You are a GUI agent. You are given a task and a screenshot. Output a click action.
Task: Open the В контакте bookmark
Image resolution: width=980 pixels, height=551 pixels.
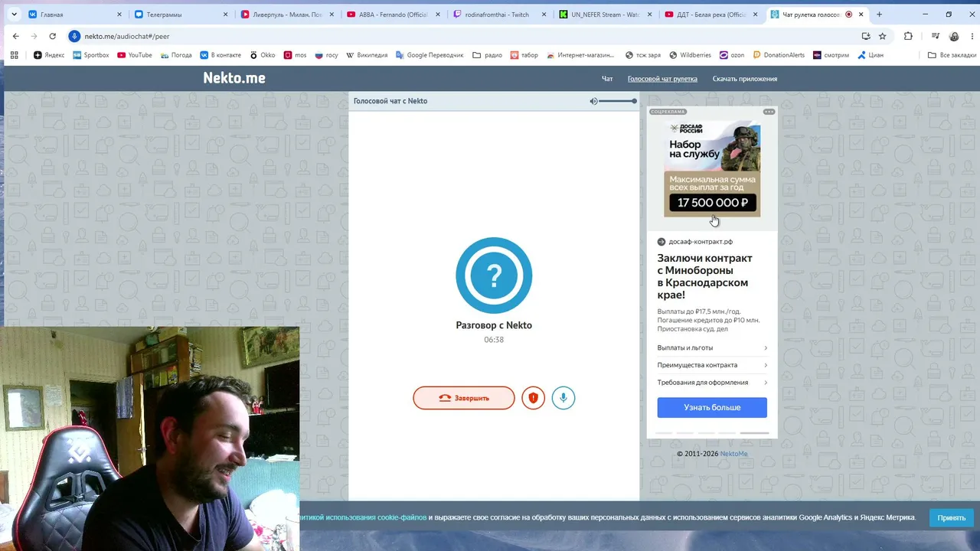click(x=220, y=55)
